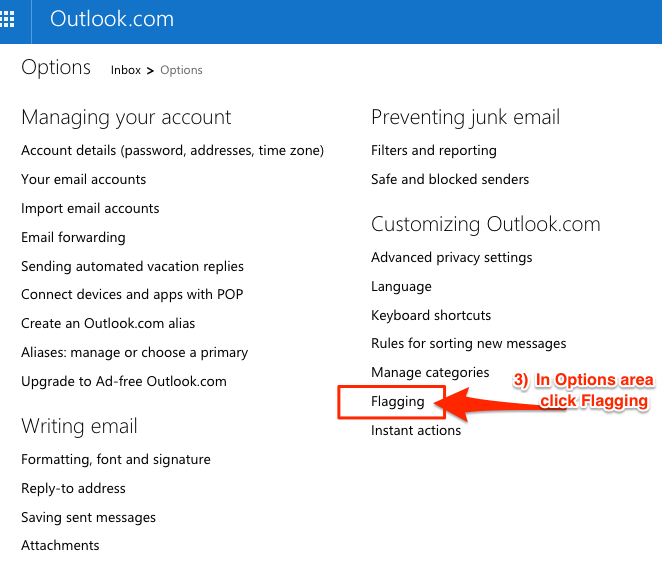Open Instant actions settings
Viewport: 662px width, 576px height.
coord(416,431)
